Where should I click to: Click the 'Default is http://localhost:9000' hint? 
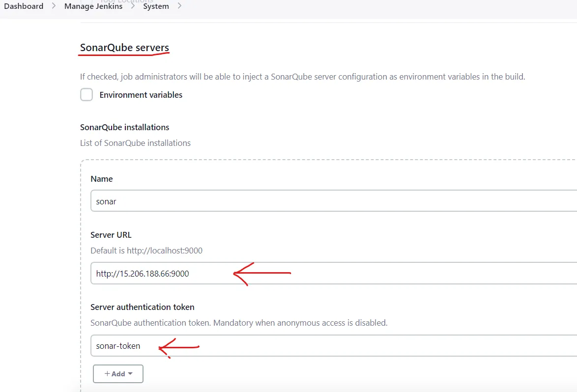tap(146, 251)
